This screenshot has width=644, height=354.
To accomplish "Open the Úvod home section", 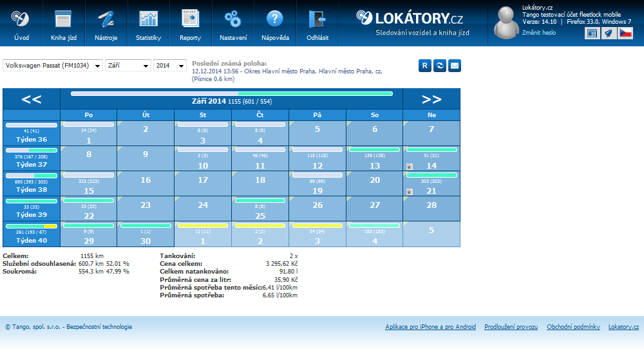I will click(x=21, y=24).
